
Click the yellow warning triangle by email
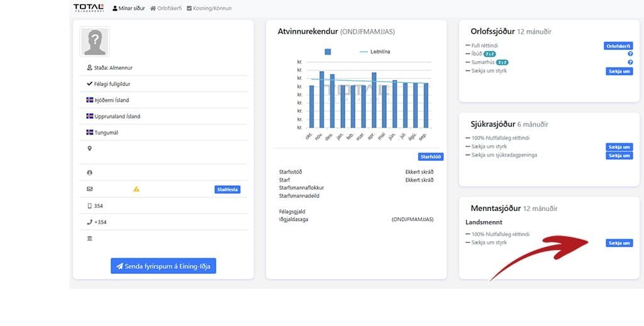coord(136,189)
